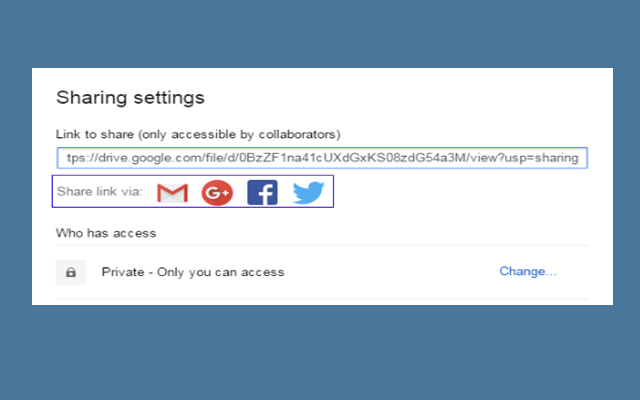Viewport: 640px width, 400px height.
Task: Click the blank area right of the Twitter icon
Action: (460, 192)
